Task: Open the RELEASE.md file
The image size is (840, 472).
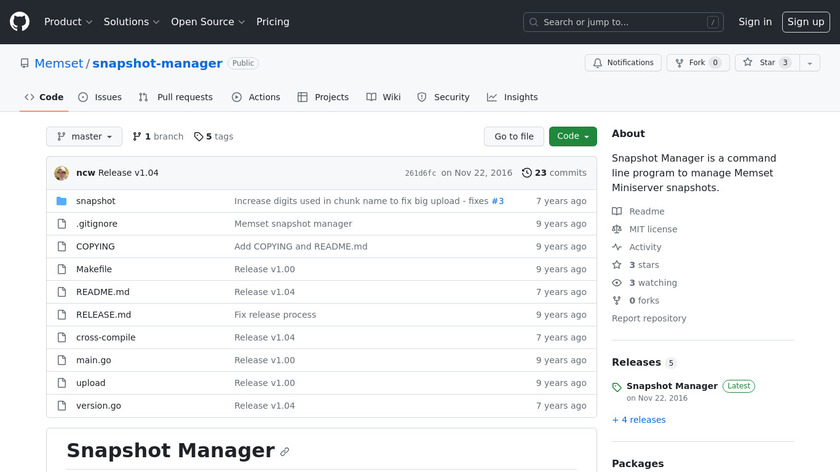Action: click(103, 314)
